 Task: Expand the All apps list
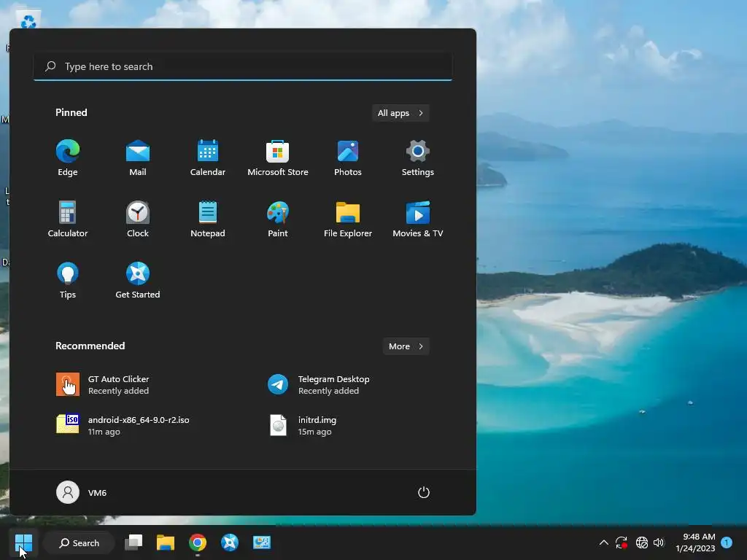coord(400,113)
